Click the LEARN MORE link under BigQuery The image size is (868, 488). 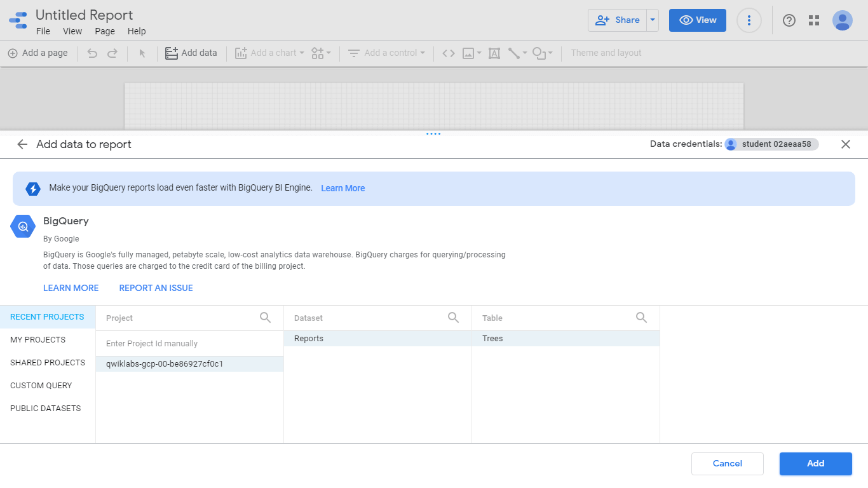[x=71, y=288]
